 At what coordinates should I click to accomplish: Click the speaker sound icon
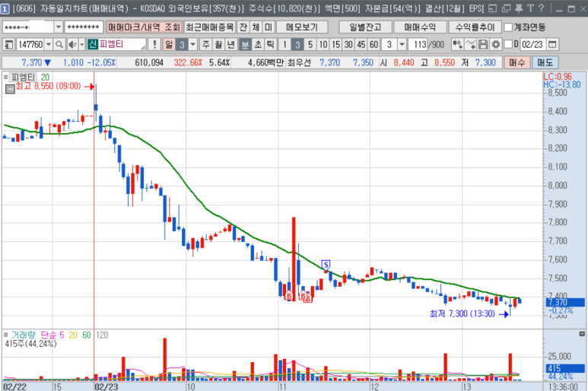tap(72, 44)
